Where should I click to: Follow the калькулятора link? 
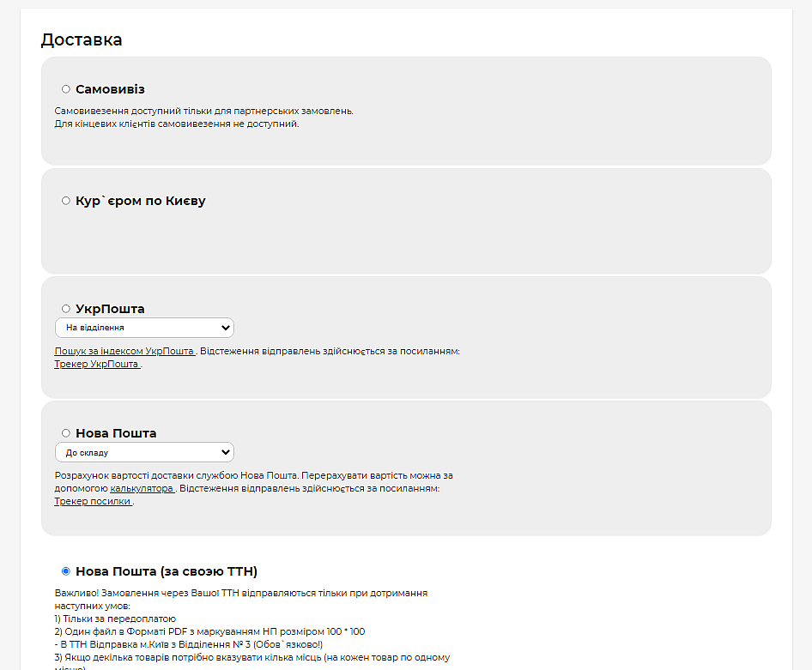(142, 488)
